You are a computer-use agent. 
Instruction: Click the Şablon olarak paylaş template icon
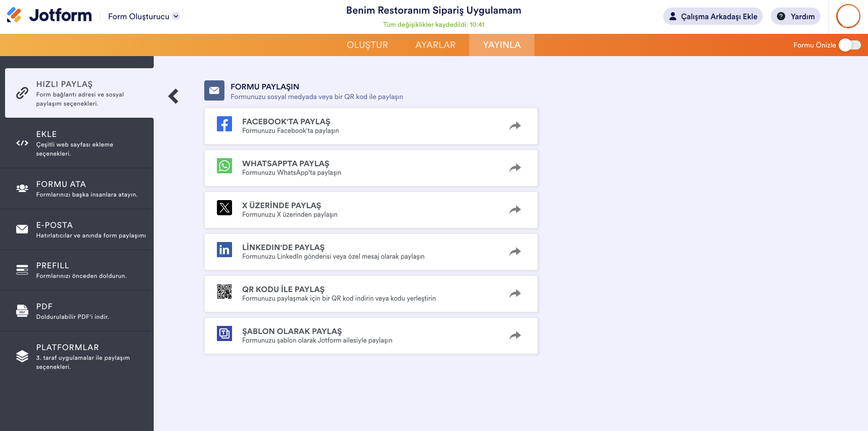pyautogui.click(x=224, y=333)
